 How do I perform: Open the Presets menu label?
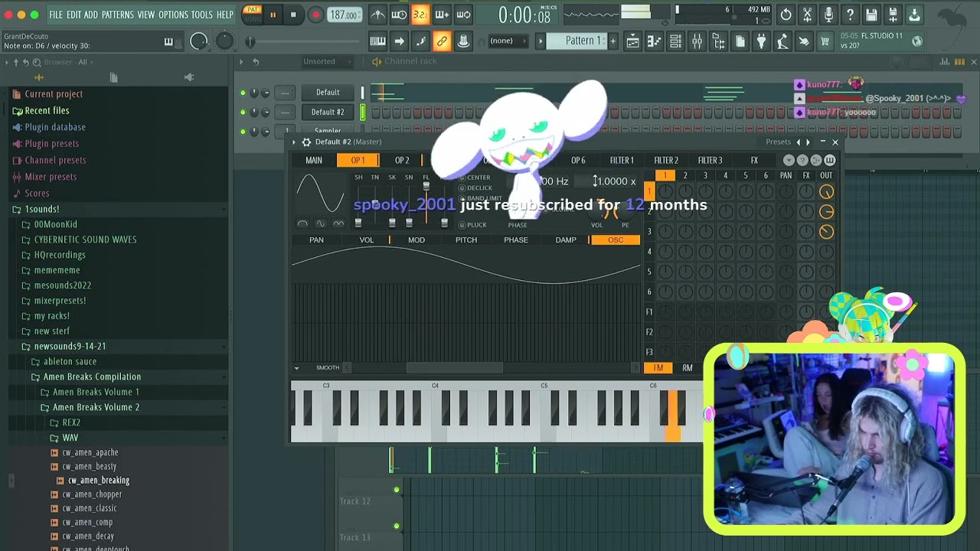pos(778,142)
